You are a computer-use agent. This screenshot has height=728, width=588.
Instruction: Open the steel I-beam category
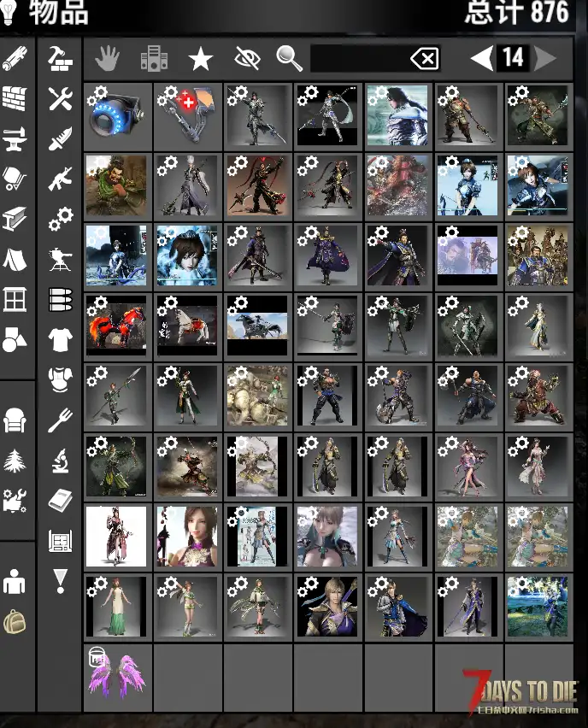pyautogui.click(x=15, y=219)
